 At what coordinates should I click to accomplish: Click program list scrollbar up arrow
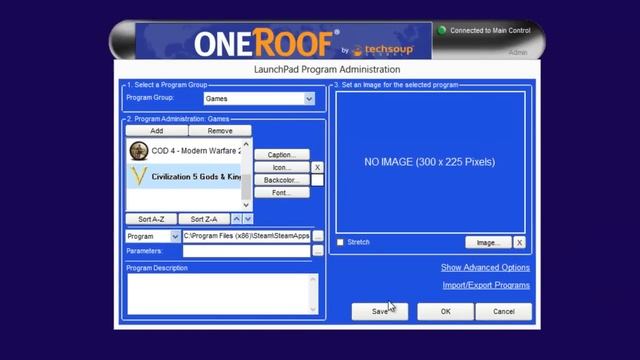click(x=246, y=144)
